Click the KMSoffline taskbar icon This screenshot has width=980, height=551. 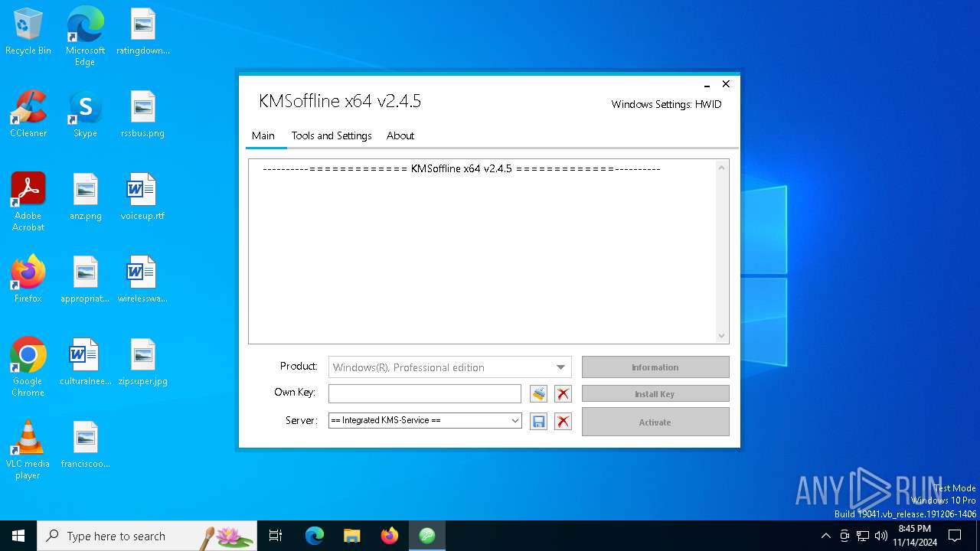[427, 536]
